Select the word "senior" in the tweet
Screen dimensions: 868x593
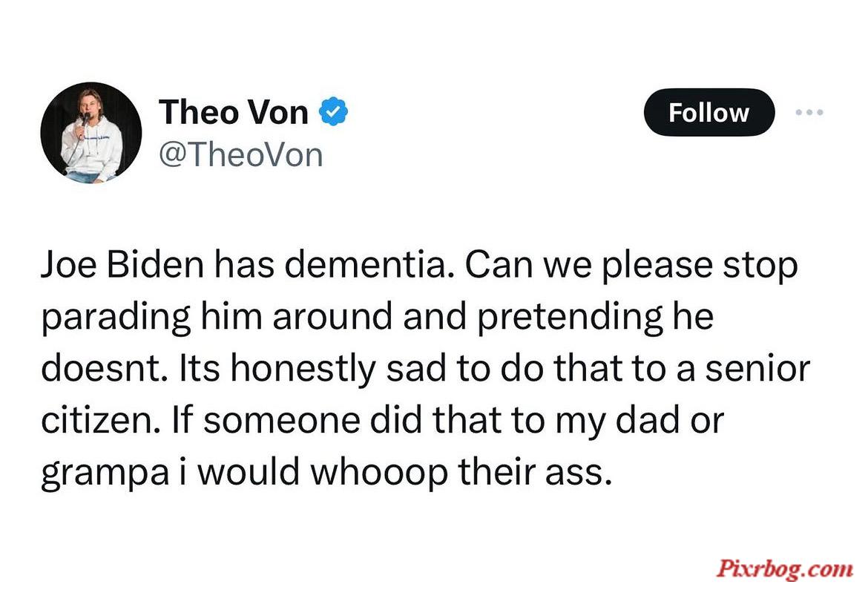[x=757, y=369]
